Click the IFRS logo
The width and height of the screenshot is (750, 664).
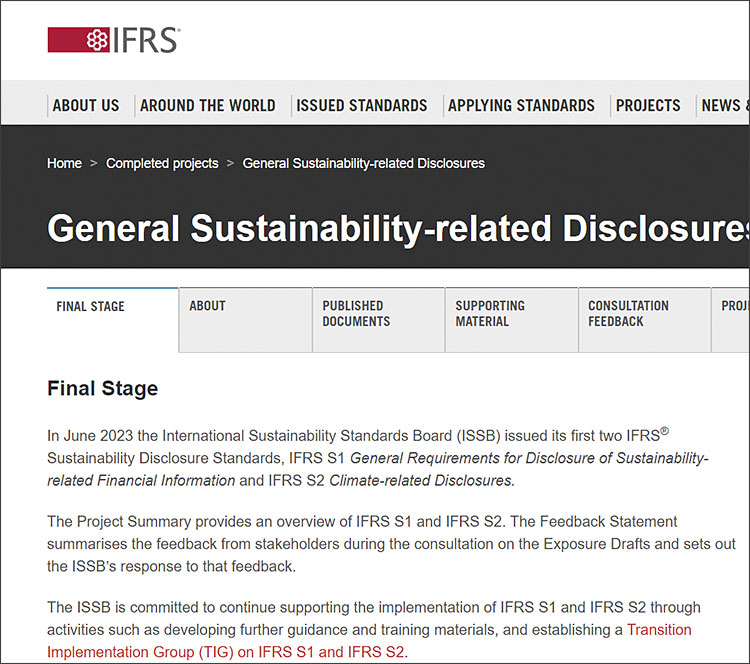[x=114, y=40]
